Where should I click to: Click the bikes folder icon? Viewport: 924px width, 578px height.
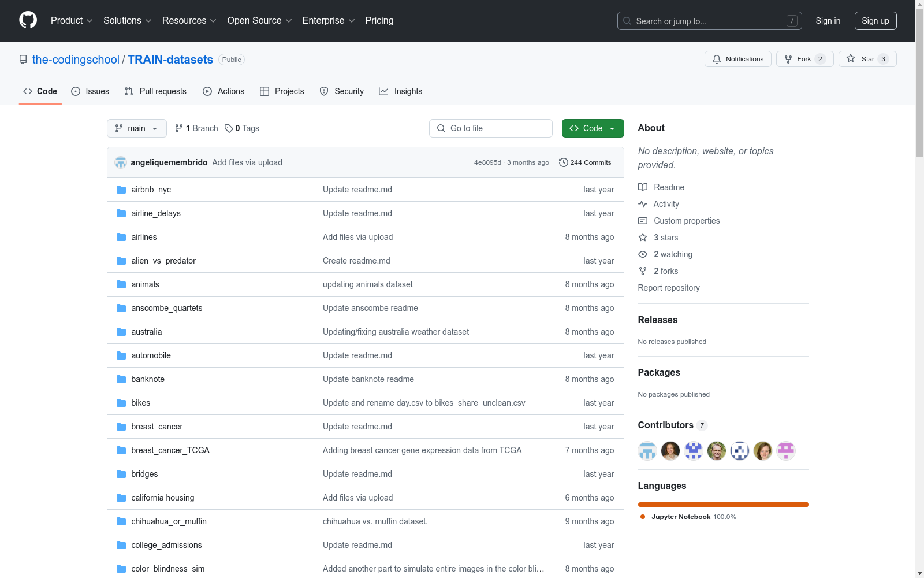(x=121, y=403)
